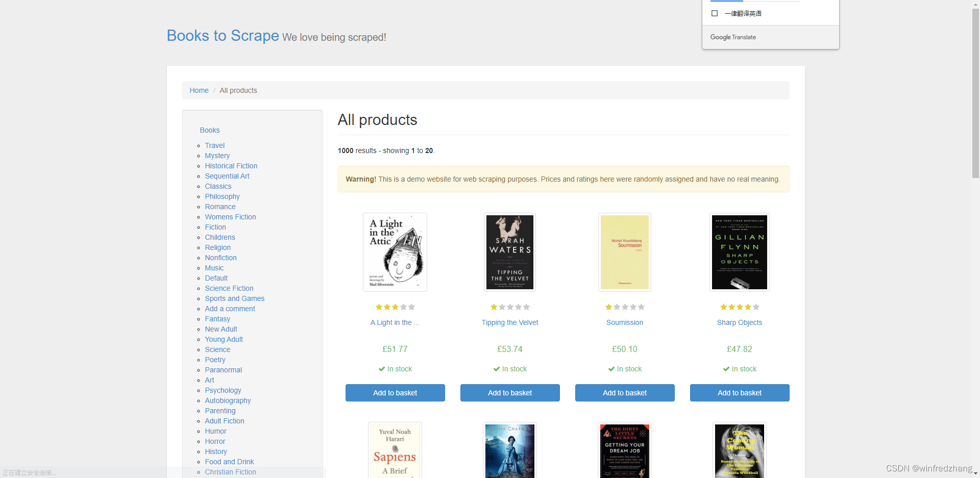The width and height of the screenshot is (980, 478).
Task: Browse the Default category
Action: 216,278
